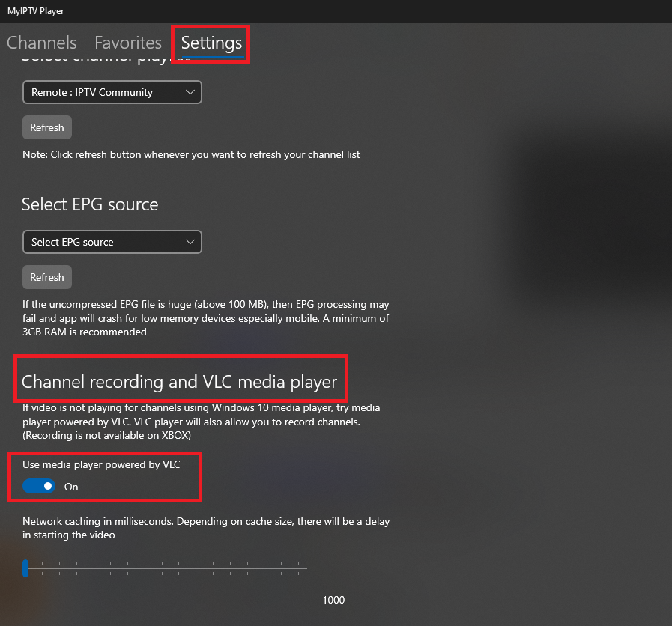Click the network caching slider thumb
The width and height of the screenshot is (672, 626).
coord(25,568)
